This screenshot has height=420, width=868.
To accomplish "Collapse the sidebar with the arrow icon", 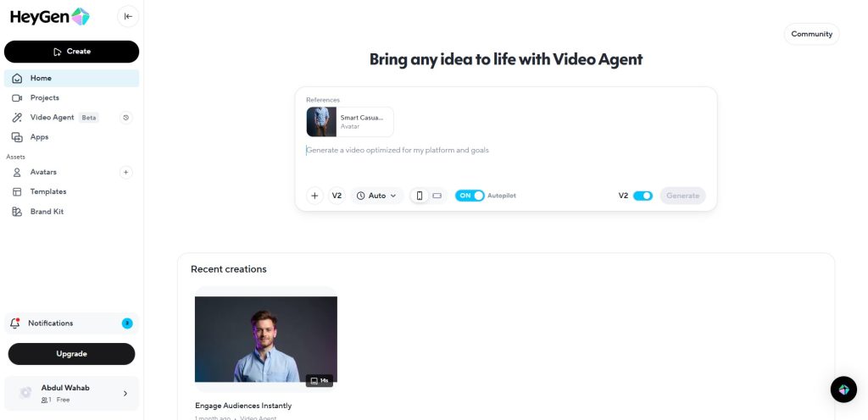I will click(x=128, y=16).
